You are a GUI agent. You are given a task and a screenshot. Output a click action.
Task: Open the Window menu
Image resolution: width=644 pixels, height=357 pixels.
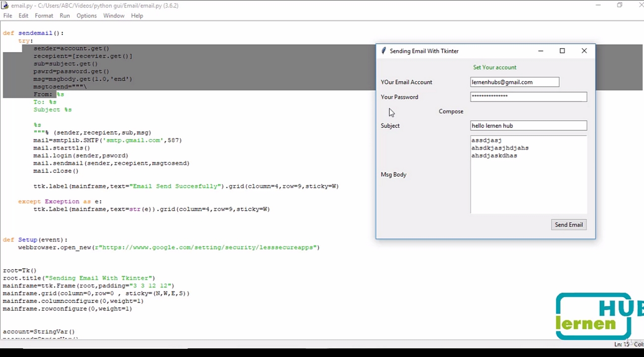[x=114, y=15]
